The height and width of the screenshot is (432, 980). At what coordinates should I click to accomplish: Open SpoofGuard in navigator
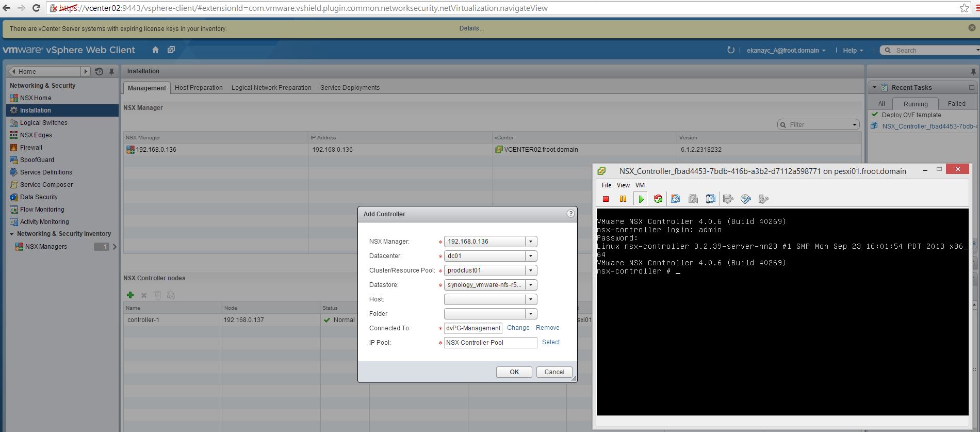click(37, 160)
